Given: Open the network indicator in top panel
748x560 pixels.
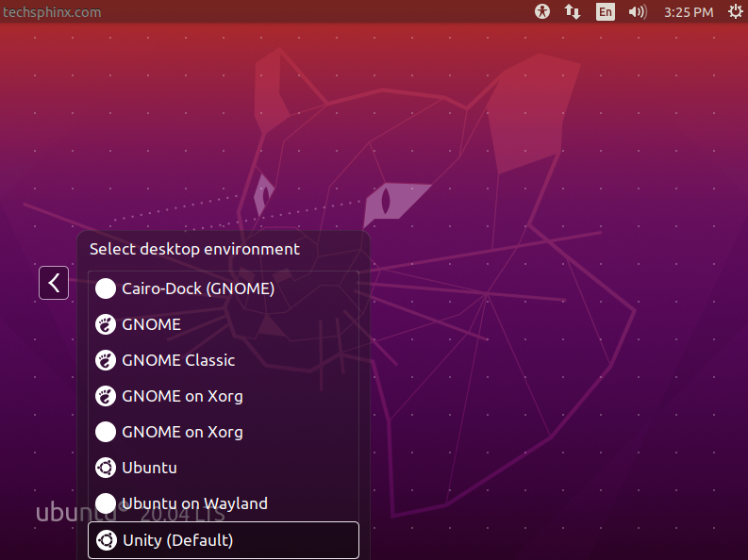Looking at the screenshot, I should 573,11.
